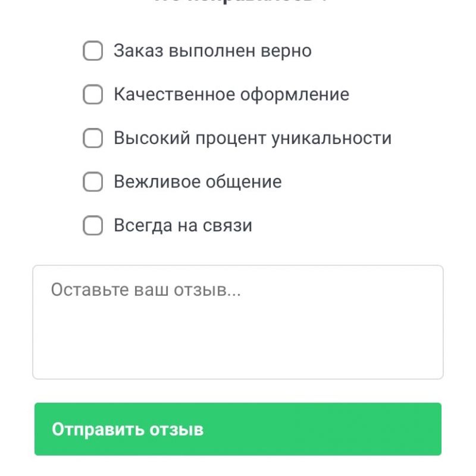Toggle the 'Вежливое общение' checkbox
The width and height of the screenshot is (476, 476).
93,182
